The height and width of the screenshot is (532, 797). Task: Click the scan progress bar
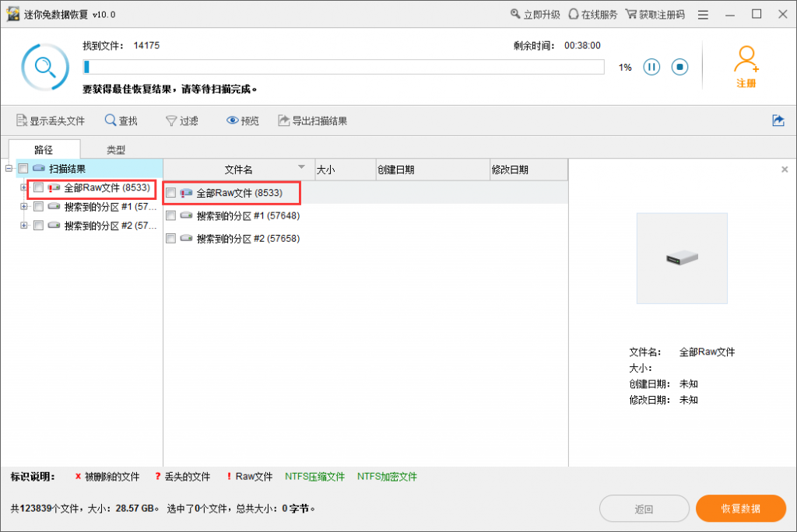[x=343, y=67]
